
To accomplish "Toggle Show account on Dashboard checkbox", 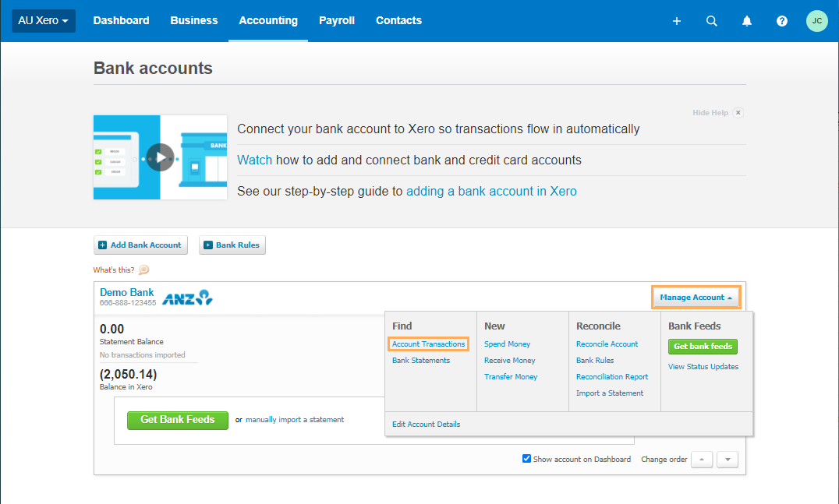I will pos(526,459).
